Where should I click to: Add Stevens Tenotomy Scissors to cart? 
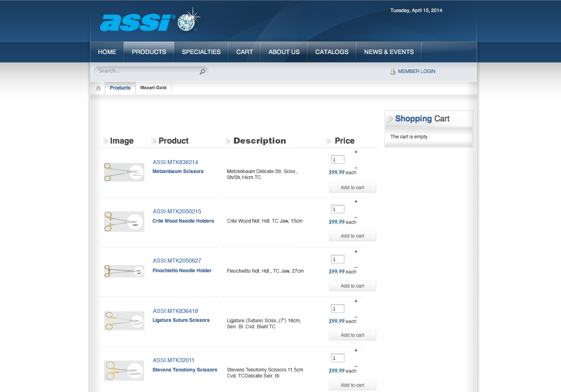click(352, 385)
